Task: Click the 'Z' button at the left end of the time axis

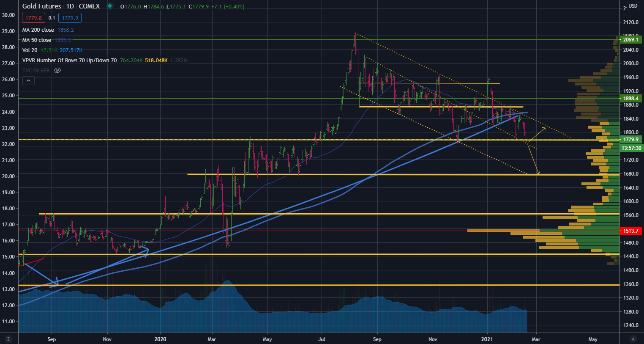Action: (8, 339)
